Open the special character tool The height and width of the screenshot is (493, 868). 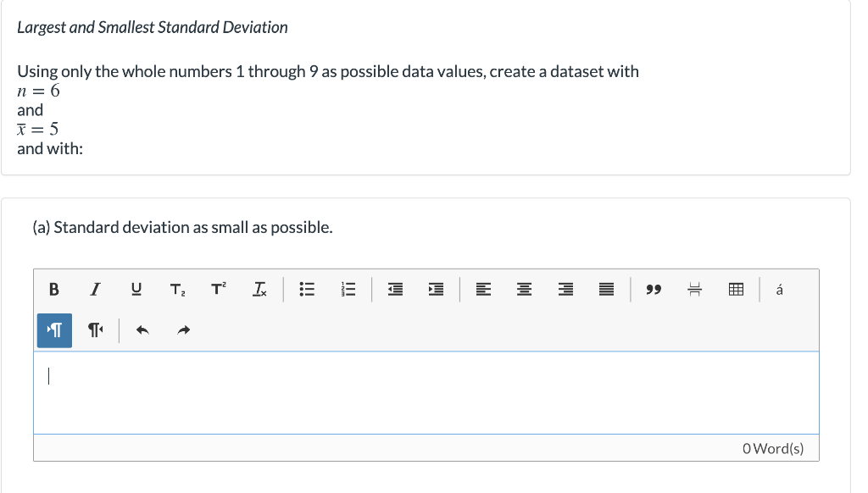pos(779,289)
